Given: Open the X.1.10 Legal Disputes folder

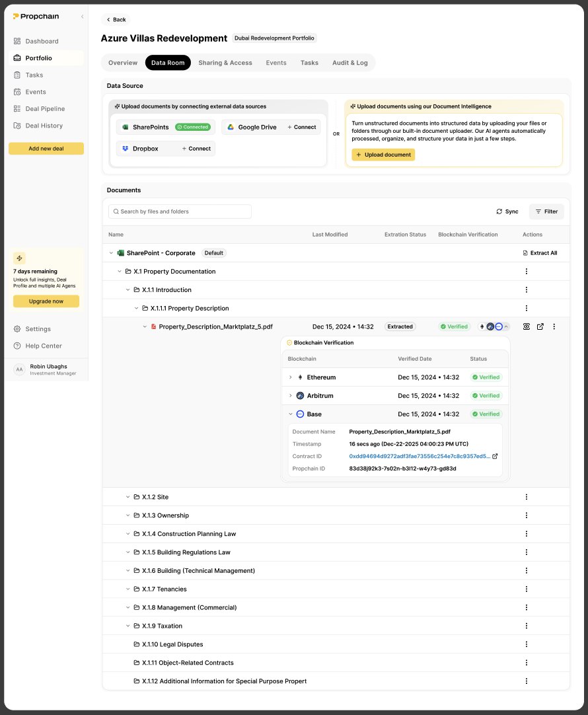Looking at the screenshot, I should [168, 644].
